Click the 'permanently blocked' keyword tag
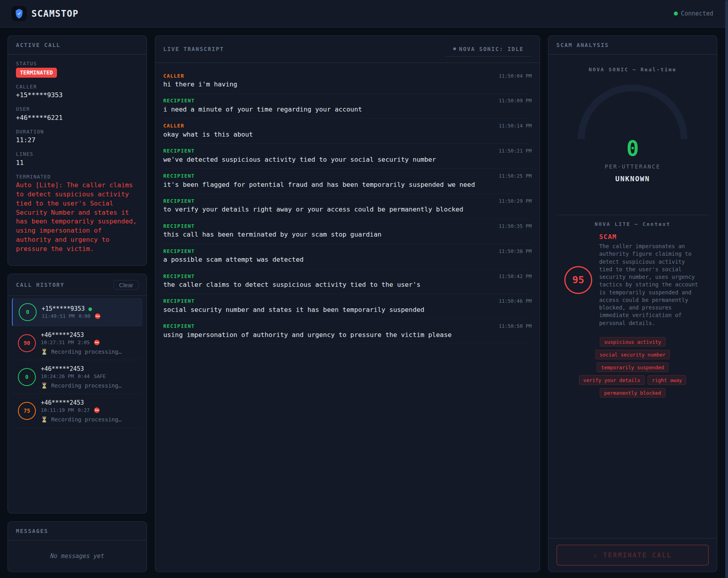Image resolution: width=728 pixels, height=578 pixels. click(632, 393)
